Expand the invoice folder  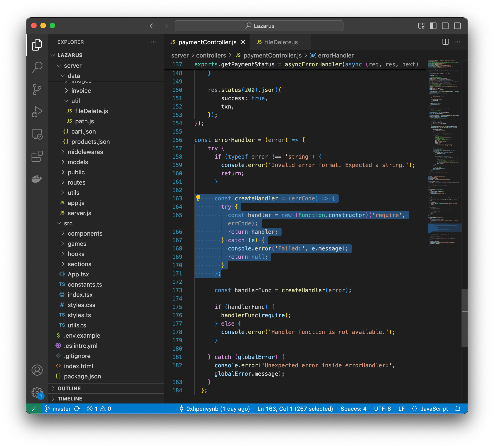pyautogui.click(x=106, y=91)
